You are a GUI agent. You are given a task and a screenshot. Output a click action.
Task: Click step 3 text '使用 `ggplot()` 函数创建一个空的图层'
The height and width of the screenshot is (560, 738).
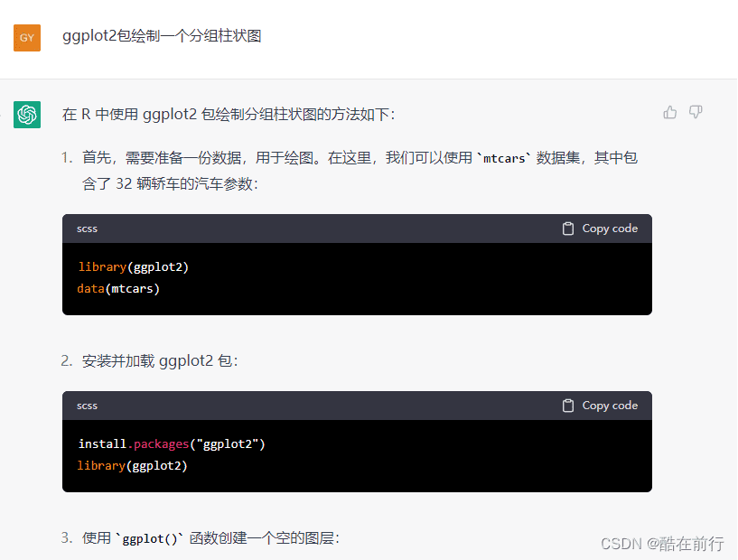click(210, 538)
